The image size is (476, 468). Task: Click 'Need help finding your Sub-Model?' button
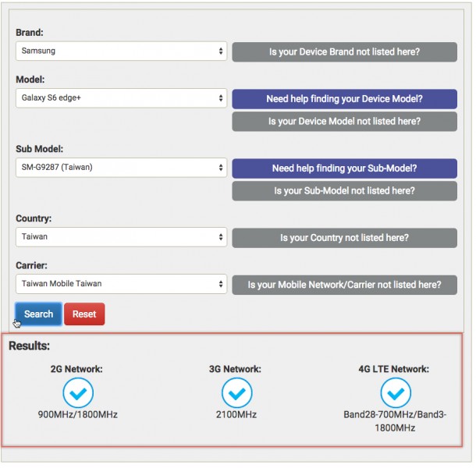tap(344, 168)
